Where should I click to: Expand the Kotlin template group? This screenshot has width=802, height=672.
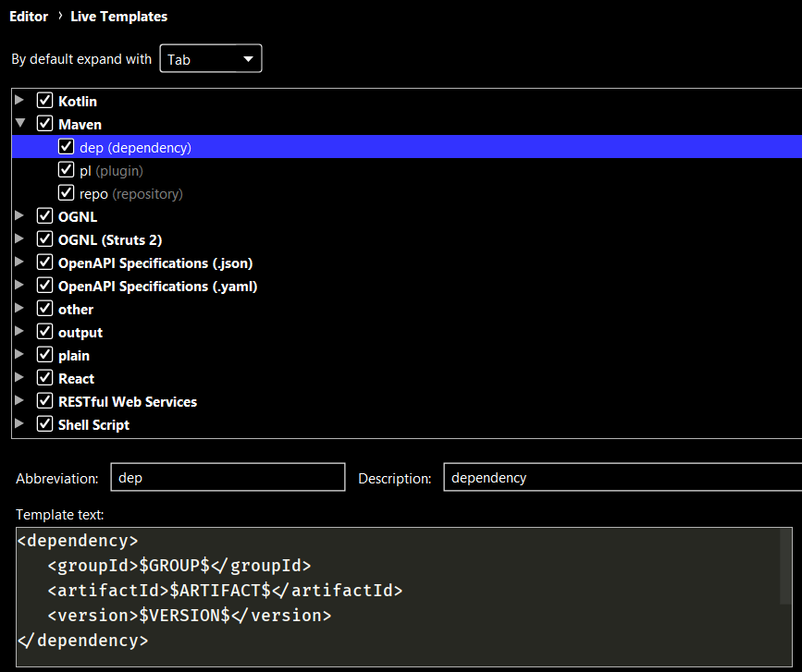click(20, 101)
